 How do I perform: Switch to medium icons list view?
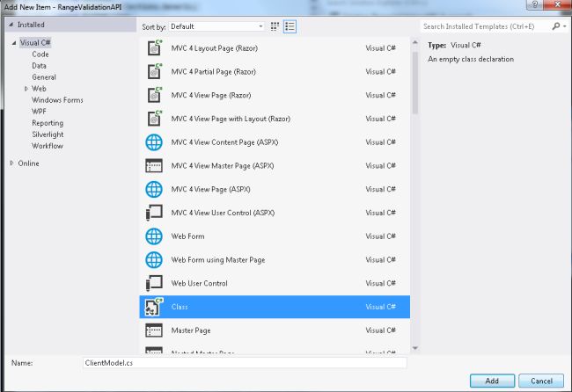pos(290,26)
